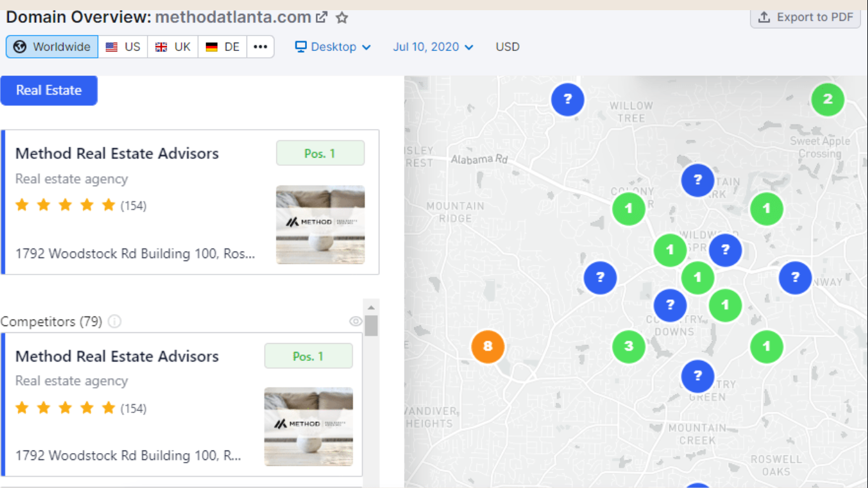Click the blue ? marker at the map's right edge
Viewport: 868px width, 488px height.
[x=795, y=278]
